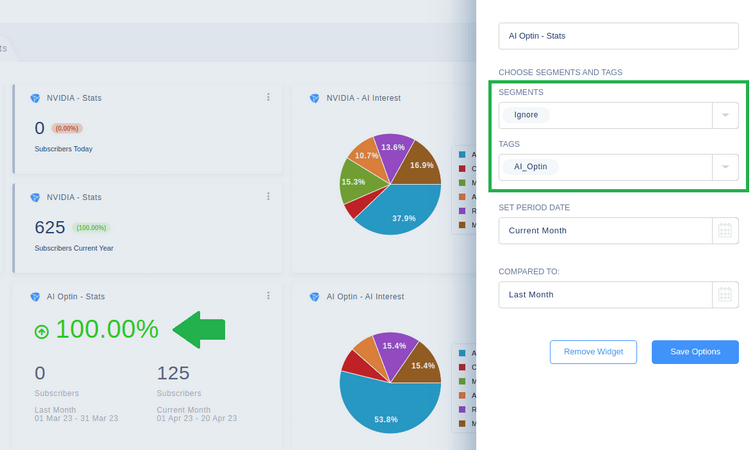Screen dimensions: 750x450
Task: Click shield icon of AI Optin - Stats widget
Action: [35, 297]
